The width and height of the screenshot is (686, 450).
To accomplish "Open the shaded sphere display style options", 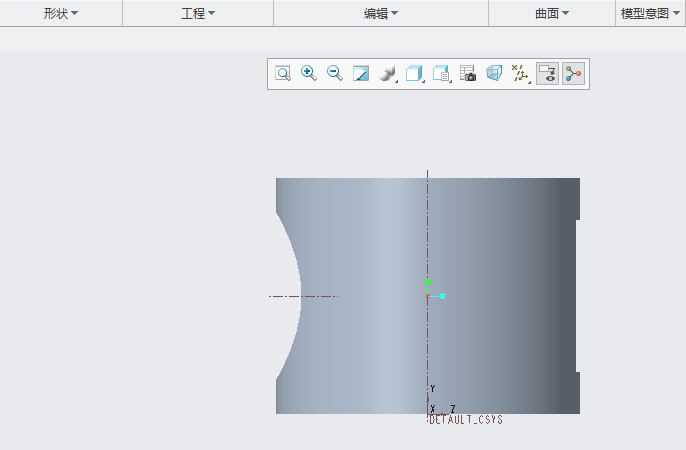I will (388, 74).
